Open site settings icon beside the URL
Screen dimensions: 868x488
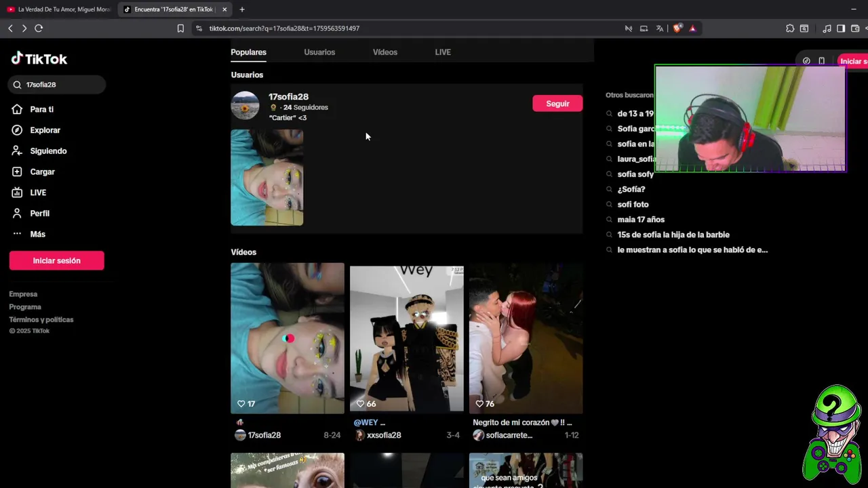[199, 28]
